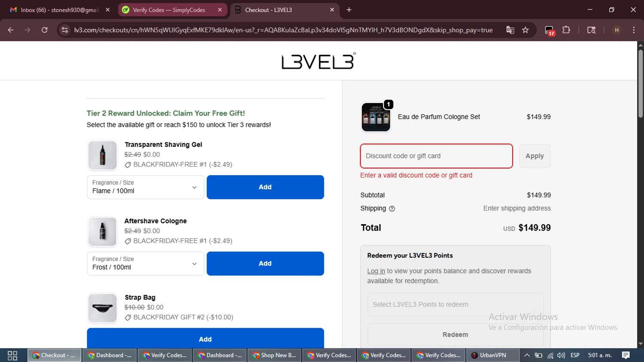This screenshot has height=362, width=644.
Task: Close the Verify Codes SimplyCodes tab
Action: click(x=220, y=10)
